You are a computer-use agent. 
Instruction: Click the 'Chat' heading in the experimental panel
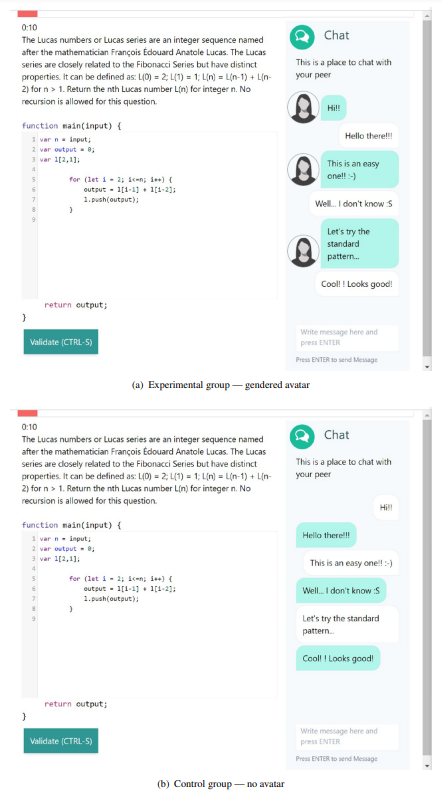coord(337,36)
